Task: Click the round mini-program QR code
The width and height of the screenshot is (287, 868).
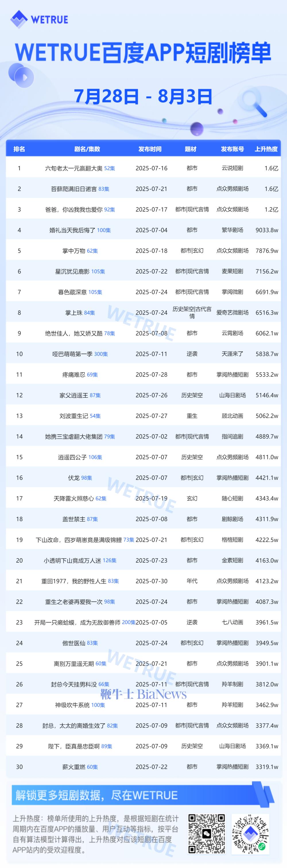Action: [250, 834]
